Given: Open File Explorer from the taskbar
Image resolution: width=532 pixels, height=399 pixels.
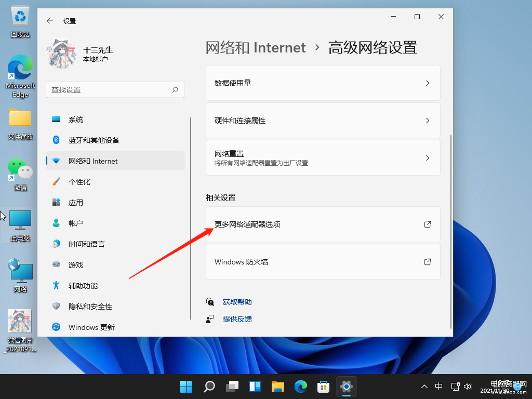Looking at the screenshot, I should click(278, 387).
